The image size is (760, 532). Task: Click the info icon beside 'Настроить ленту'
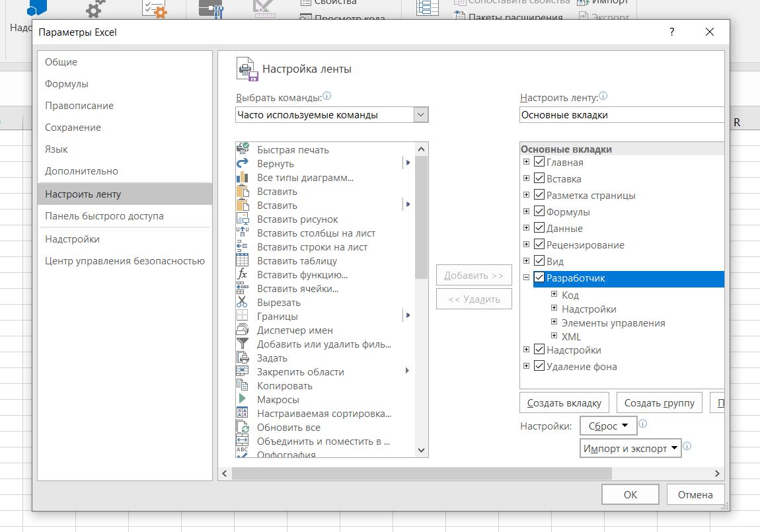pos(603,96)
